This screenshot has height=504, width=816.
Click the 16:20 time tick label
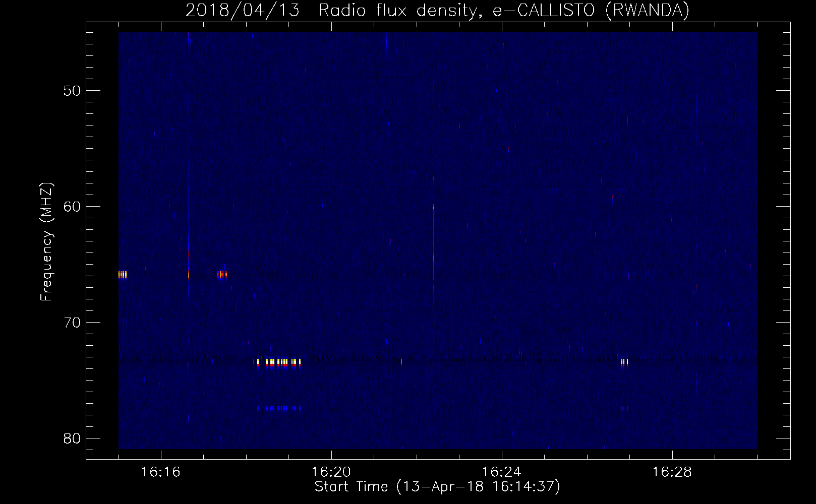(x=331, y=472)
